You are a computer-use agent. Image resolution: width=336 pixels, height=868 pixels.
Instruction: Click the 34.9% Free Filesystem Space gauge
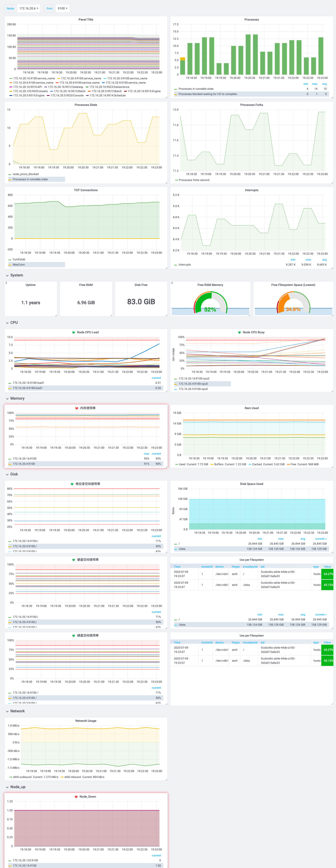tap(293, 303)
